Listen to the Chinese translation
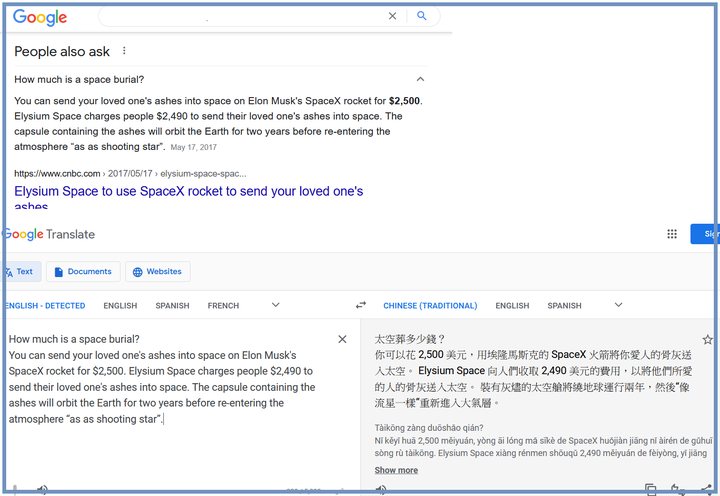Image resolution: width=720 pixels, height=496 pixels. [x=381, y=490]
